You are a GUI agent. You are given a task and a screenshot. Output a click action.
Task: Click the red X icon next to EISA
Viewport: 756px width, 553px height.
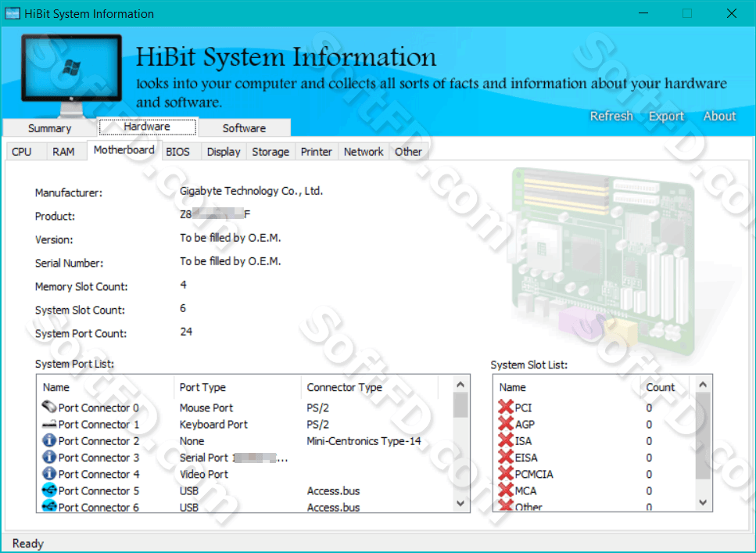[506, 457]
